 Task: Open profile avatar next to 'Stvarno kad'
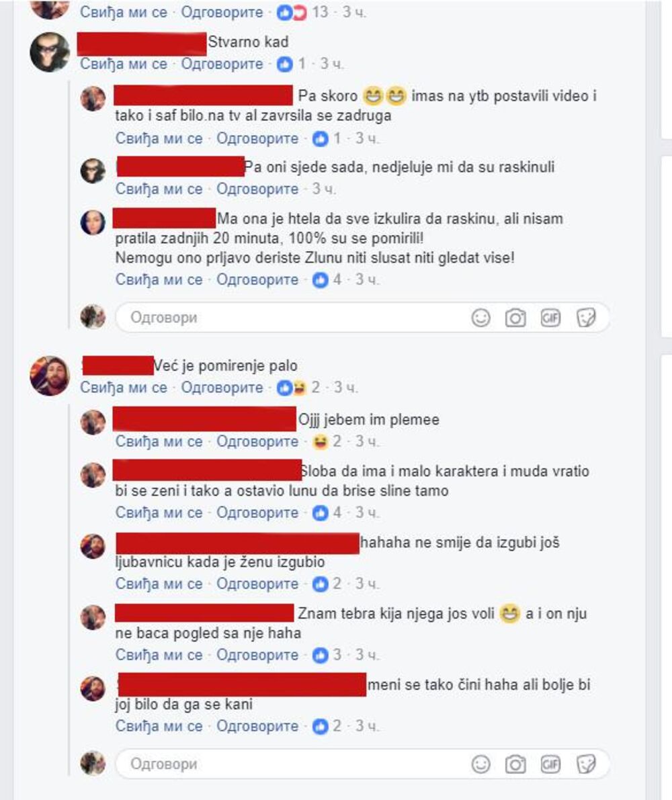click(50, 52)
